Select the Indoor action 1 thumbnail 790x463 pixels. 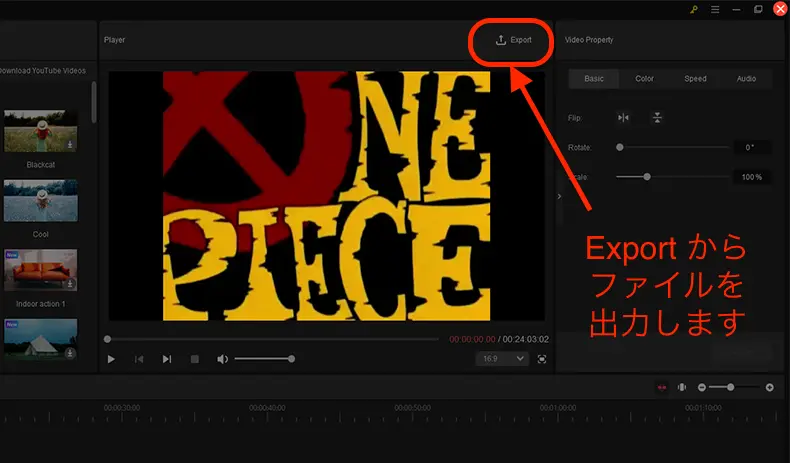pyautogui.click(x=41, y=270)
